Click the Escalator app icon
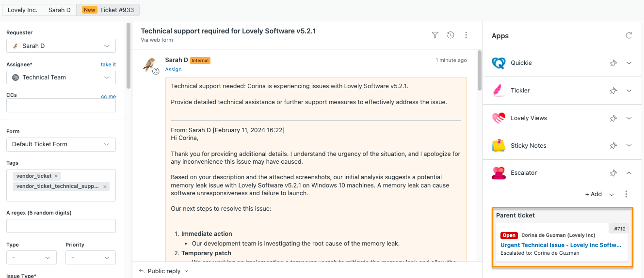This screenshot has width=644, height=278. (x=499, y=173)
